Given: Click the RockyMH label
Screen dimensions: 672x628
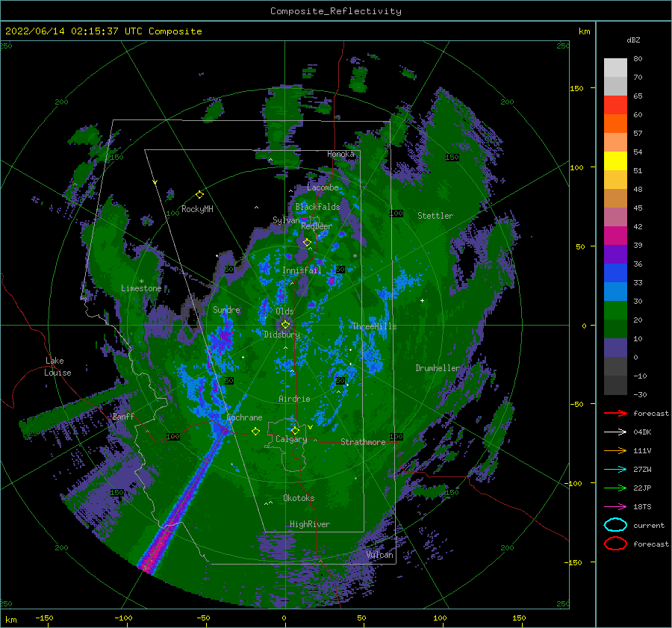Looking at the screenshot, I should (197, 209).
